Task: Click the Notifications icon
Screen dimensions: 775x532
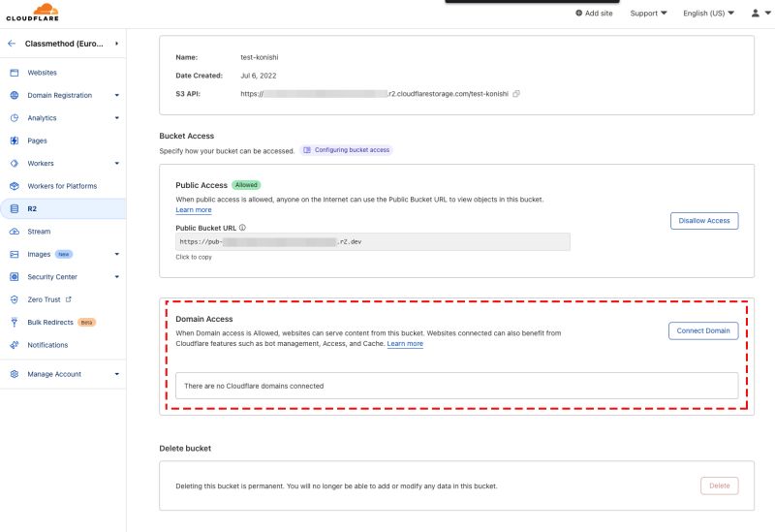Action: 15,345
